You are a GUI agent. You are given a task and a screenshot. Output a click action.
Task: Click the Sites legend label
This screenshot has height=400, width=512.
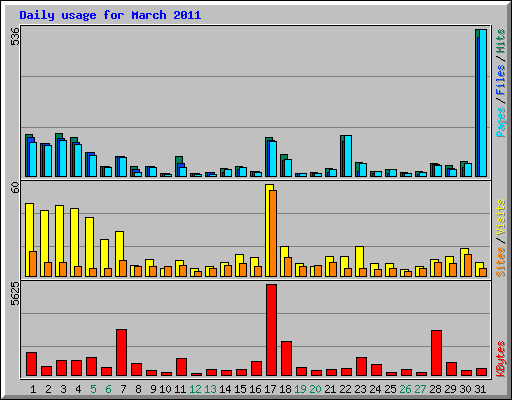pos(501,262)
